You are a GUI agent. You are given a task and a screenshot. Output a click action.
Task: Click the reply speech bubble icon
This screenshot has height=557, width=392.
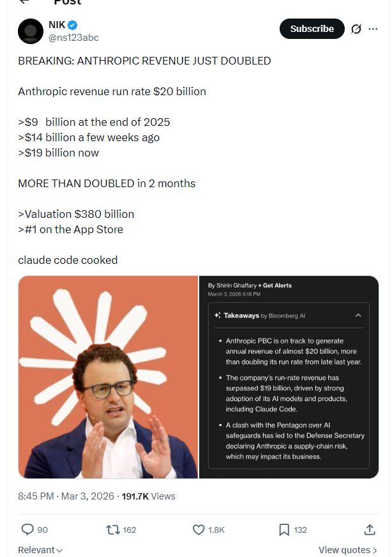(27, 530)
